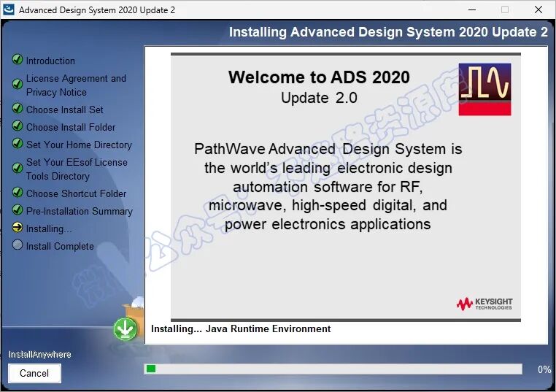Viewport: 556px width, 392px height.
Task: Click the grey circle beside Install Complete
Action: (18, 245)
